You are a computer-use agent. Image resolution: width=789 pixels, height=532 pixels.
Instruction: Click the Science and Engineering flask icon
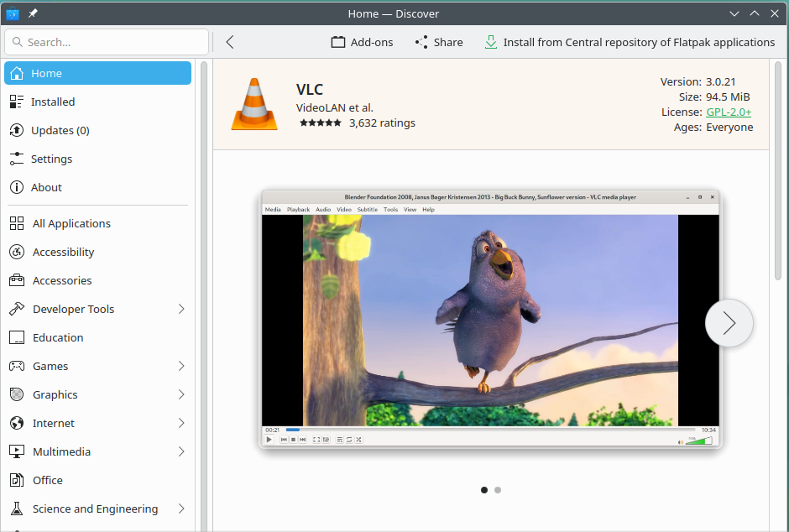17,509
